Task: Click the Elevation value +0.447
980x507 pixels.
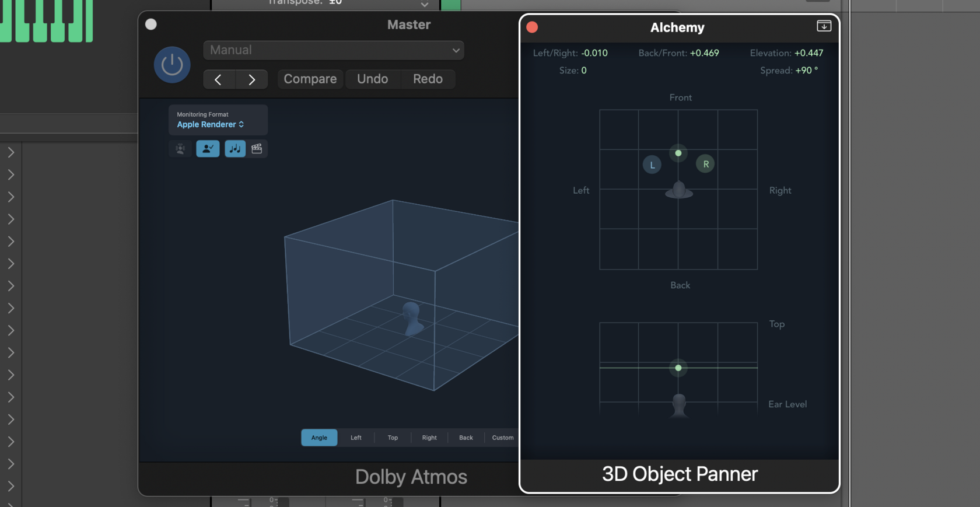Action: click(x=809, y=53)
